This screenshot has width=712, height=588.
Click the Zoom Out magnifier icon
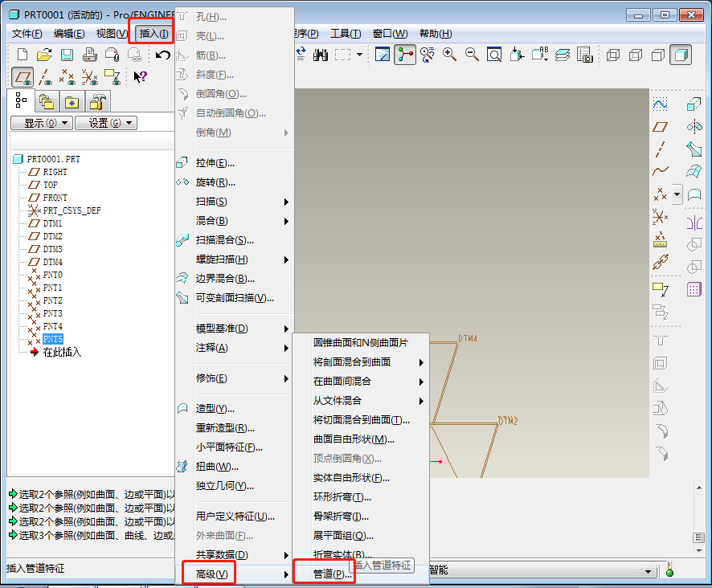coord(473,55)
